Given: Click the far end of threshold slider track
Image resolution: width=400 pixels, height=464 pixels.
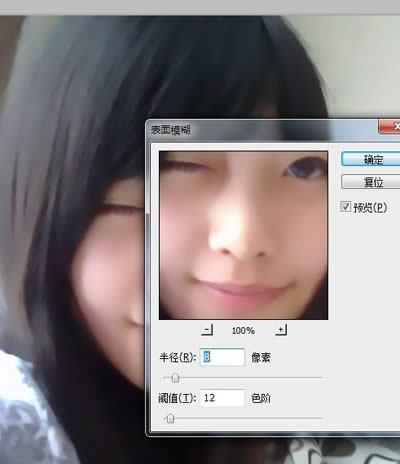Looking at the screenshot, I should click(320, 418).
